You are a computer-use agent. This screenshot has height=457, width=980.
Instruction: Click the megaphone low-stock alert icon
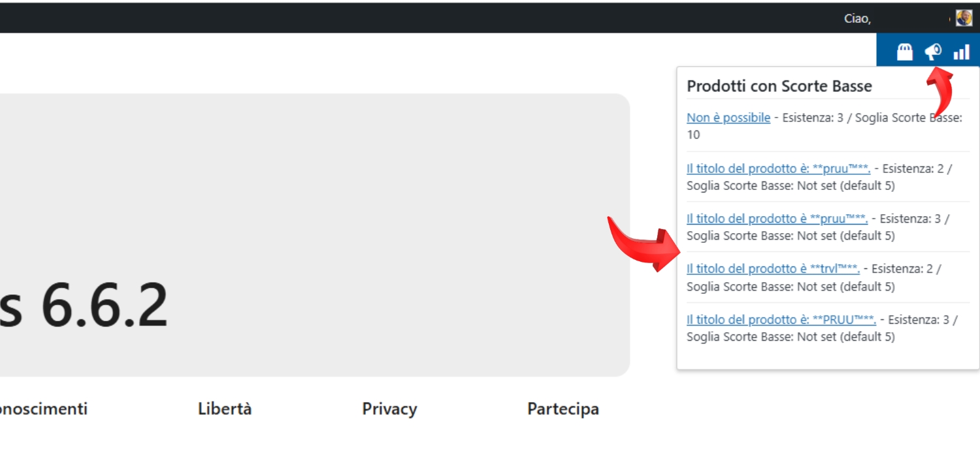933,52
